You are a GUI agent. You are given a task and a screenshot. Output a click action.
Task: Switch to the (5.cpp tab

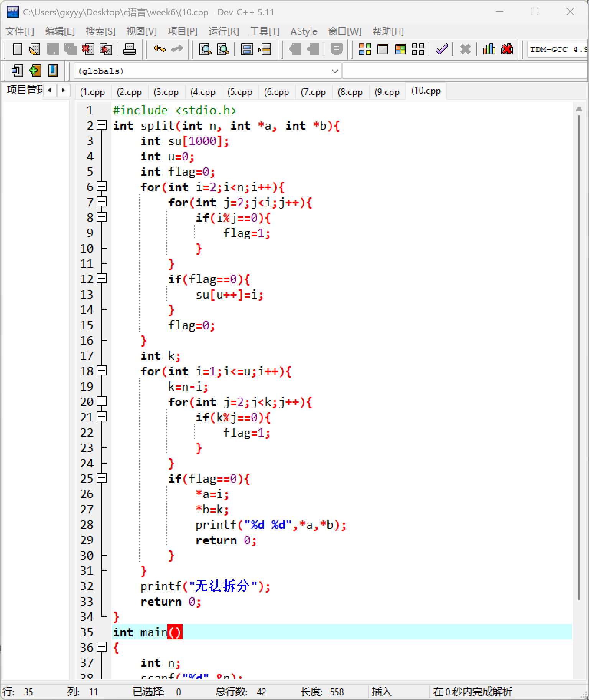tap(240, 92)
